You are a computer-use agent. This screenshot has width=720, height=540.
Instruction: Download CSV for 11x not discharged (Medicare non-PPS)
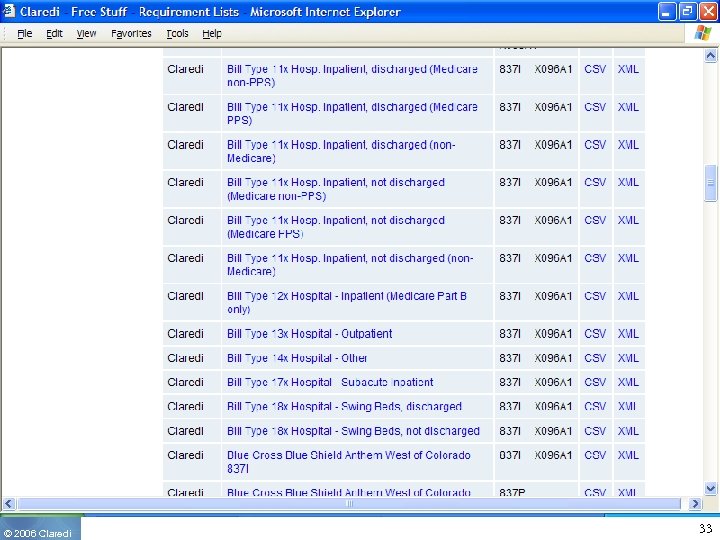point(595,183)
